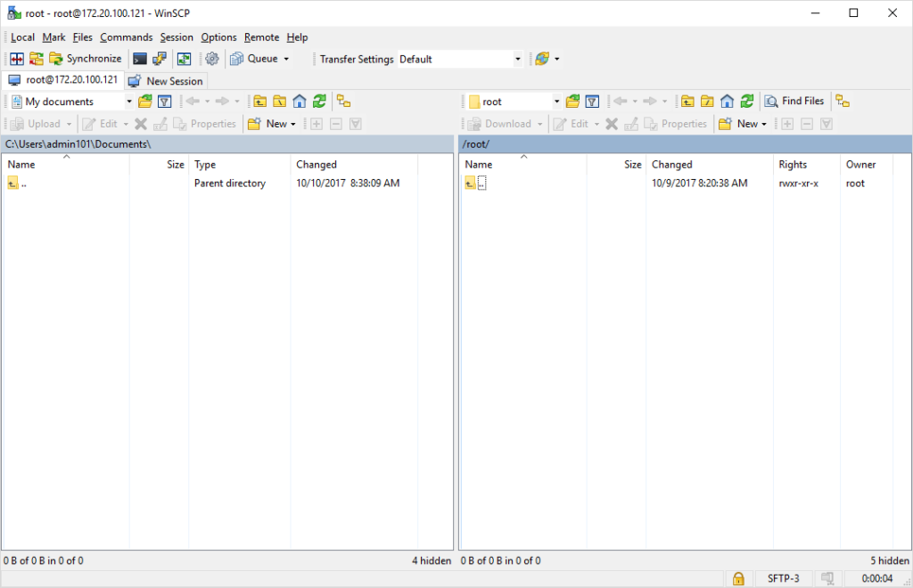Click the remote panel filter icon
913x588 pixels.
tap(591, 100)
